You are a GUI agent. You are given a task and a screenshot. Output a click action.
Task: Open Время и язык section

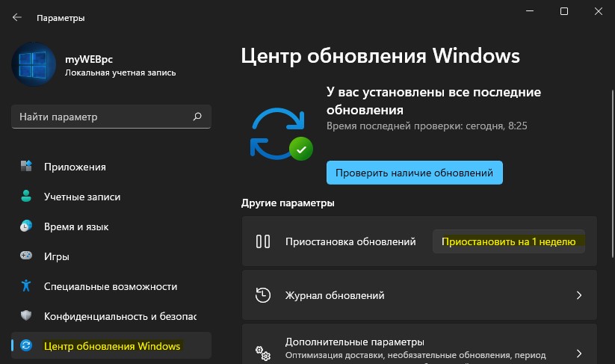(111, 226)
